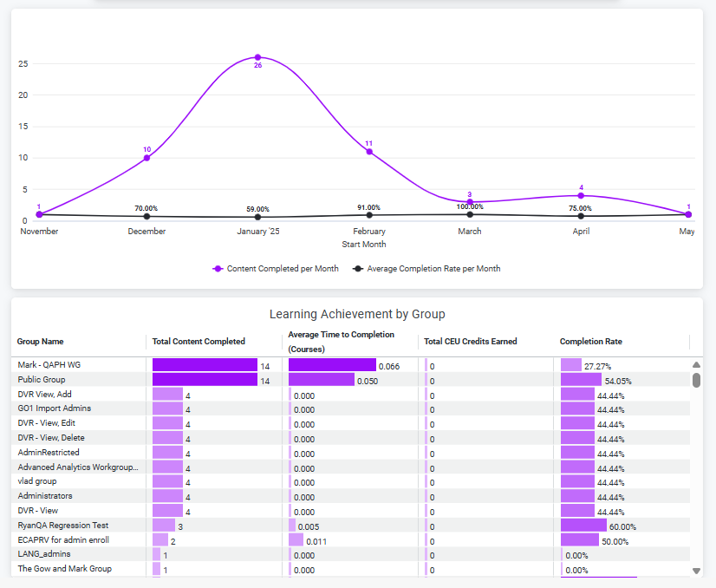The width and height of the screenshot is (716, 588).
Task: Sort by Total CEU Credits Earned header
Action: (471, 342)
